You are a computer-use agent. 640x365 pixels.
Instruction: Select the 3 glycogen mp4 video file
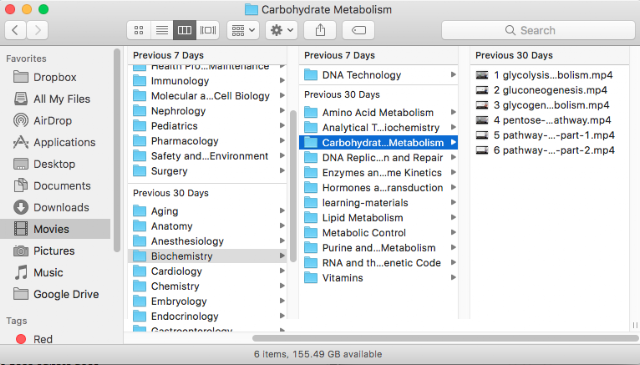(549, 105)
